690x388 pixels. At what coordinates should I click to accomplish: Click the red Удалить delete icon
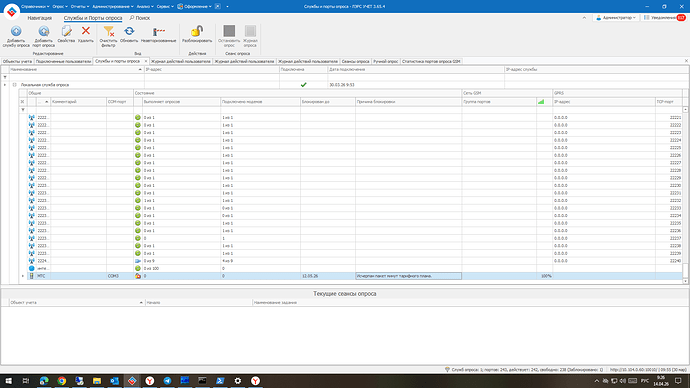pyautogui.click(x=86, y=30)
